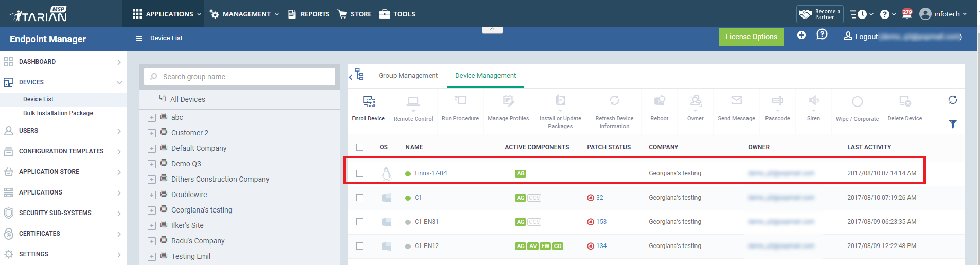The image size is (980, 265).
Task: Click the Reboot icon
Action: [x=660, y=100]
